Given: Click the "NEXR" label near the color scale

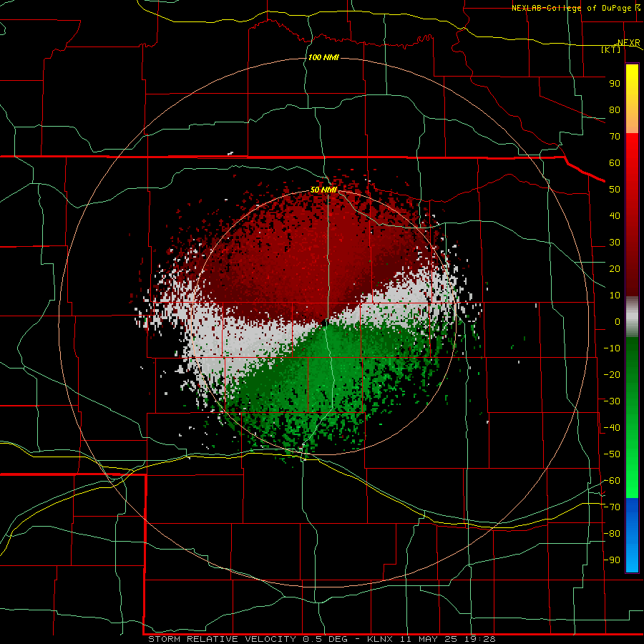Looking at the screenshot, I should [x=629, y=43].
